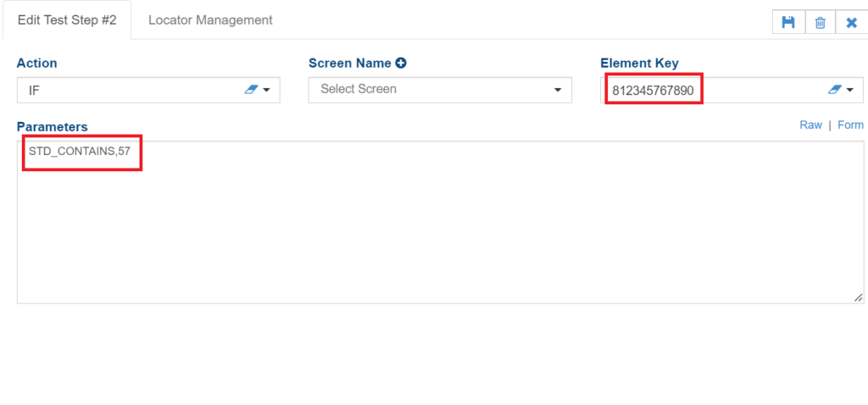This screenshot has width=868, height=405.
Task: Expand the Element Key dropdown arrow
Action: click(x=849, y=89)
